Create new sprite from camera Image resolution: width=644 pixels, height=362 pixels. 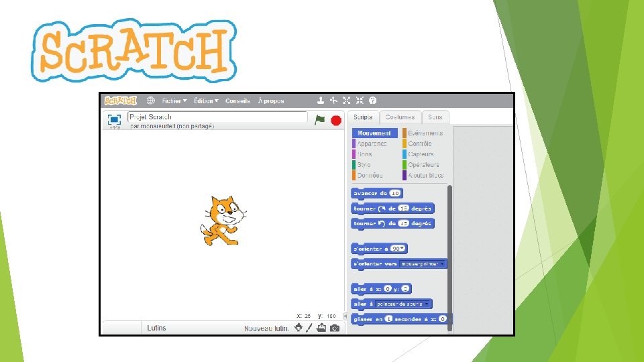(335, 328)
